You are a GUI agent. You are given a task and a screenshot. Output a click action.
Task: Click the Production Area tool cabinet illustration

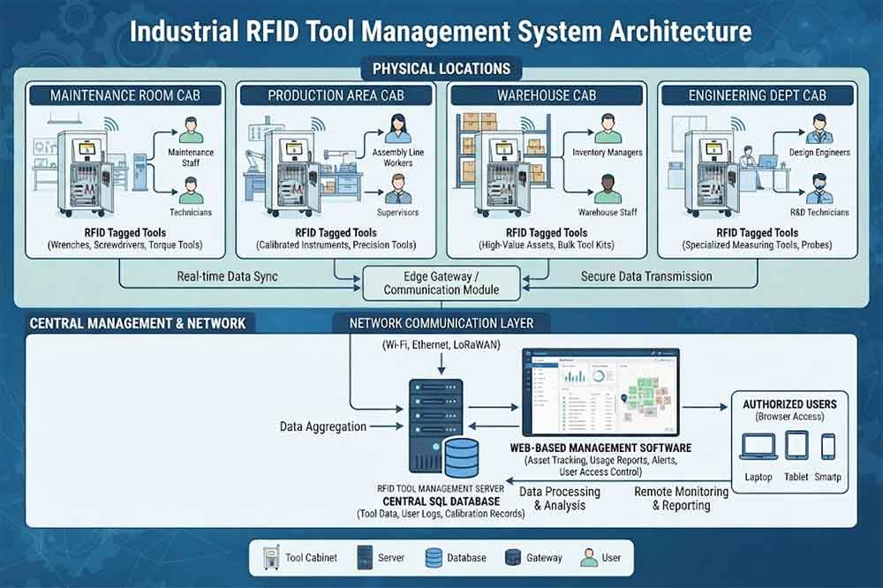(293, 173)
